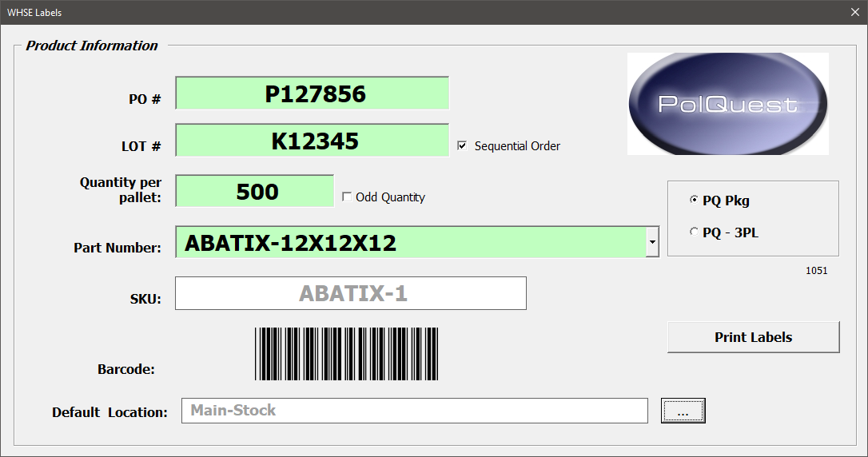
Task: Click the WHSE Labels title bar text
Action: [x=34, y=12]
